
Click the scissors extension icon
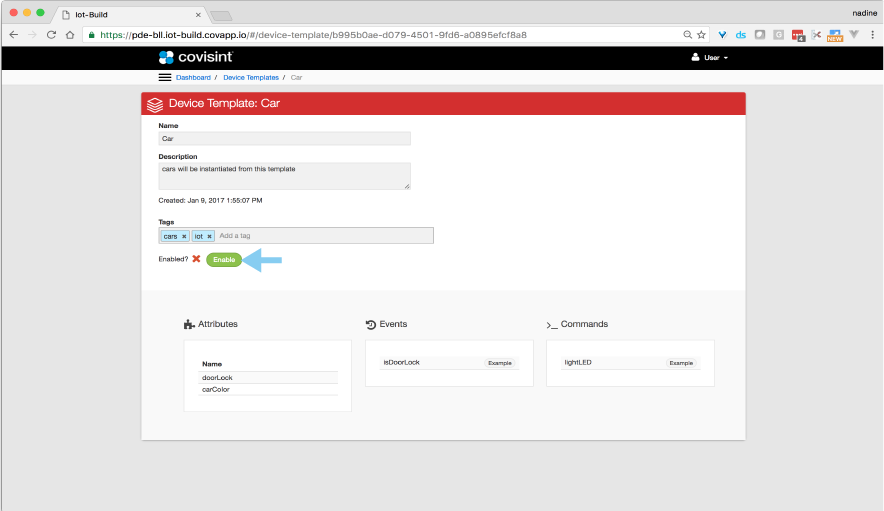(816, 34)
